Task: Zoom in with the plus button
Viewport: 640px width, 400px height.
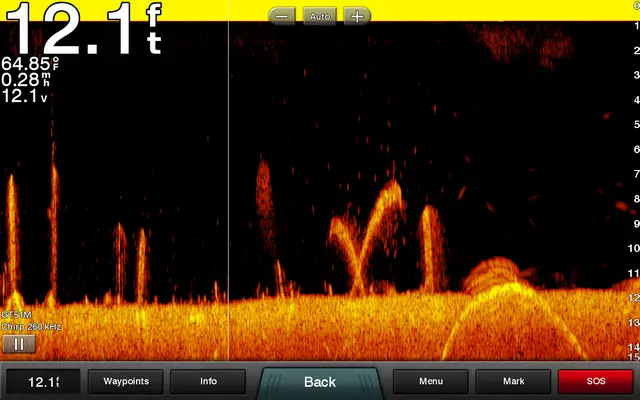Action: tap(356, 17)
